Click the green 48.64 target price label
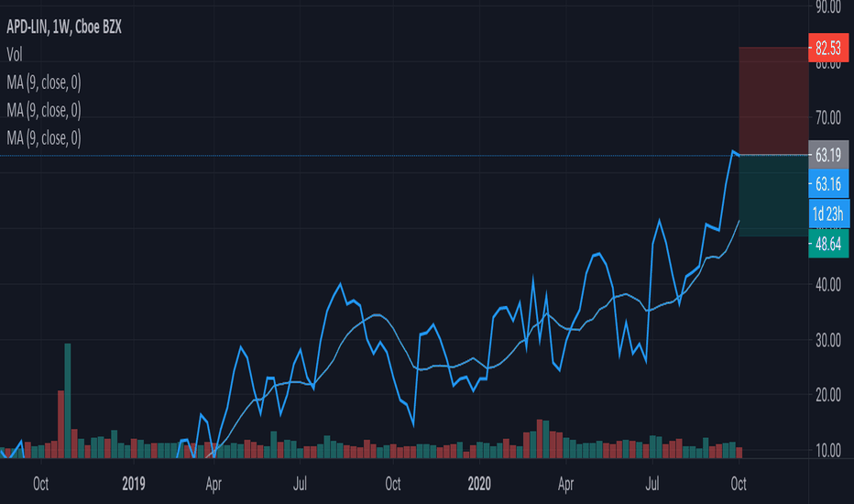Screen dimensions: 854x504 (828, 244)
